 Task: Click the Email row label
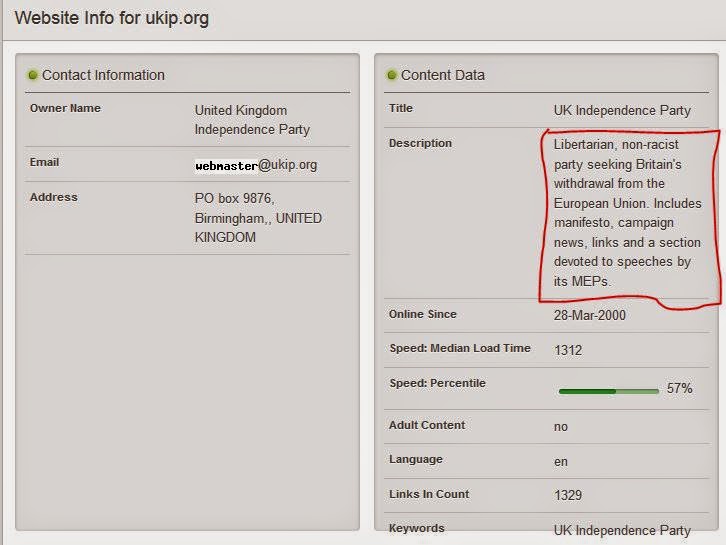(44, 162)
